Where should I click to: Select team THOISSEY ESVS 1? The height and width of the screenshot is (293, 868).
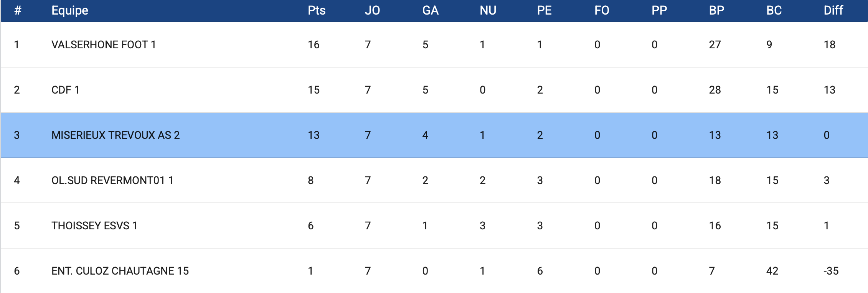pos(94,226)
